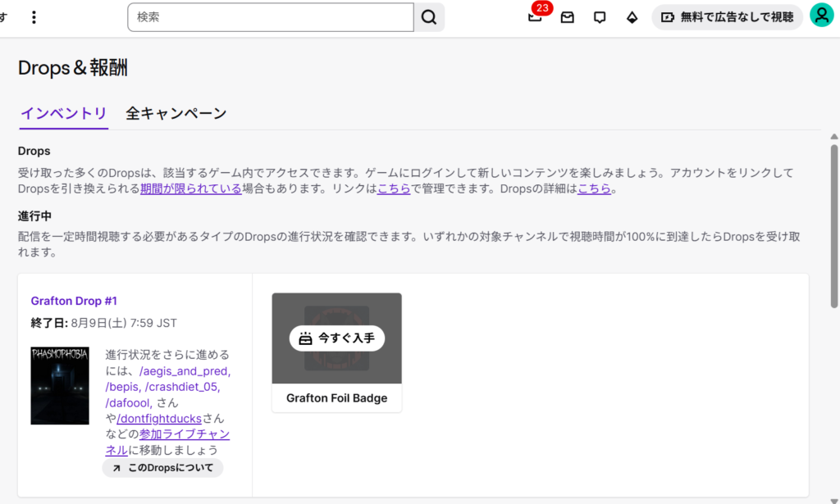Open the user avatar menu
840x504 pixels.
821,15
